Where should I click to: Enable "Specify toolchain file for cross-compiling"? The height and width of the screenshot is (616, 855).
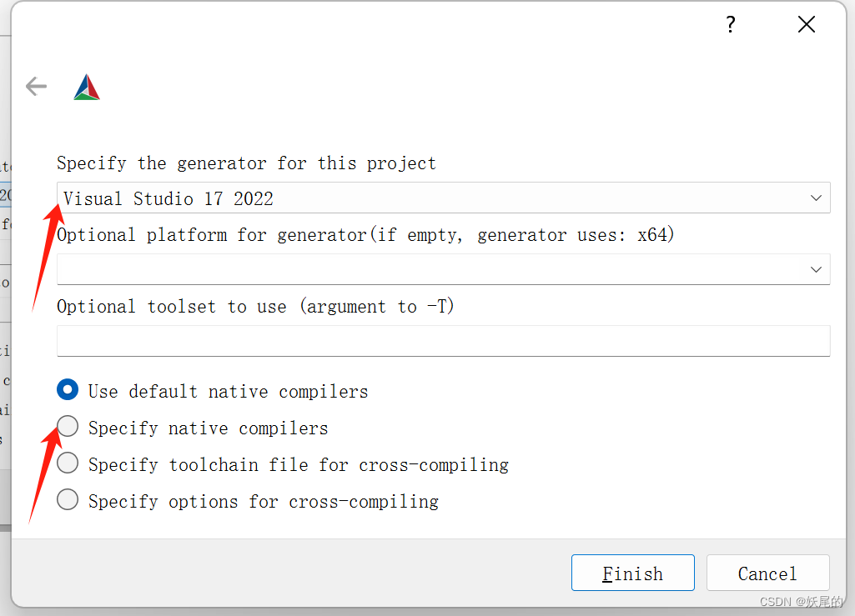(67, 463)
